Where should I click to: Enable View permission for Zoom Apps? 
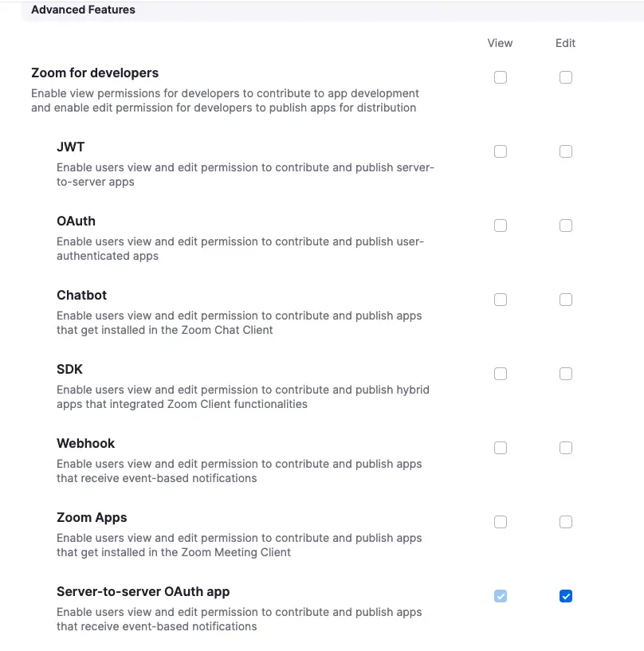tap(501, 522)
